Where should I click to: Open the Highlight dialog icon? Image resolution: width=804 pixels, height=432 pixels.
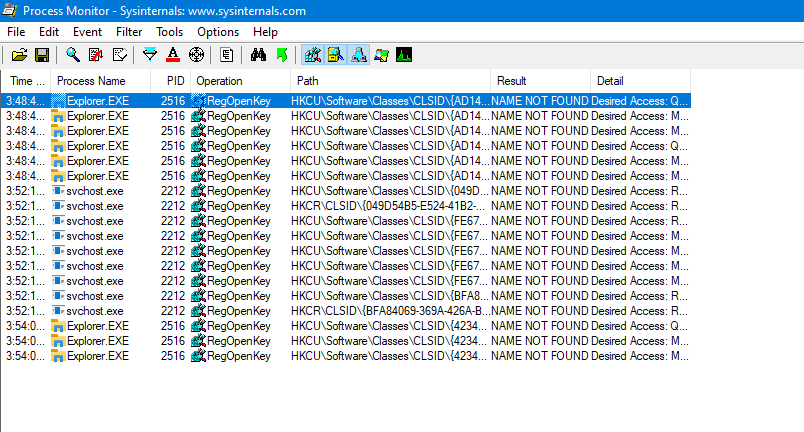coord(173,54)
